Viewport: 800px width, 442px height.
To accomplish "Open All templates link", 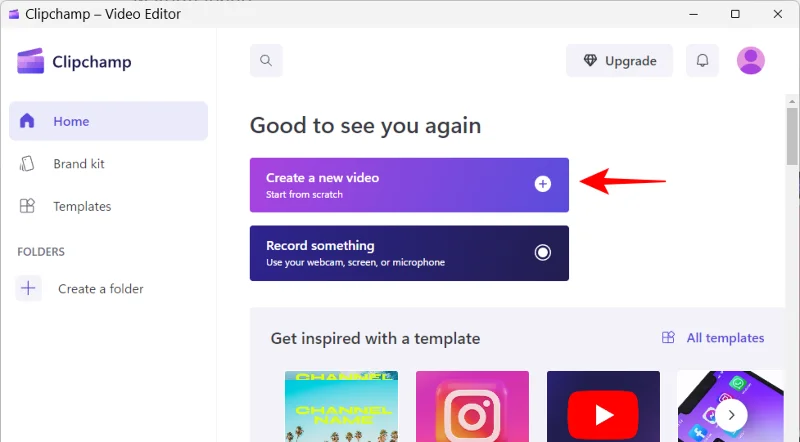I will [713, 338].
